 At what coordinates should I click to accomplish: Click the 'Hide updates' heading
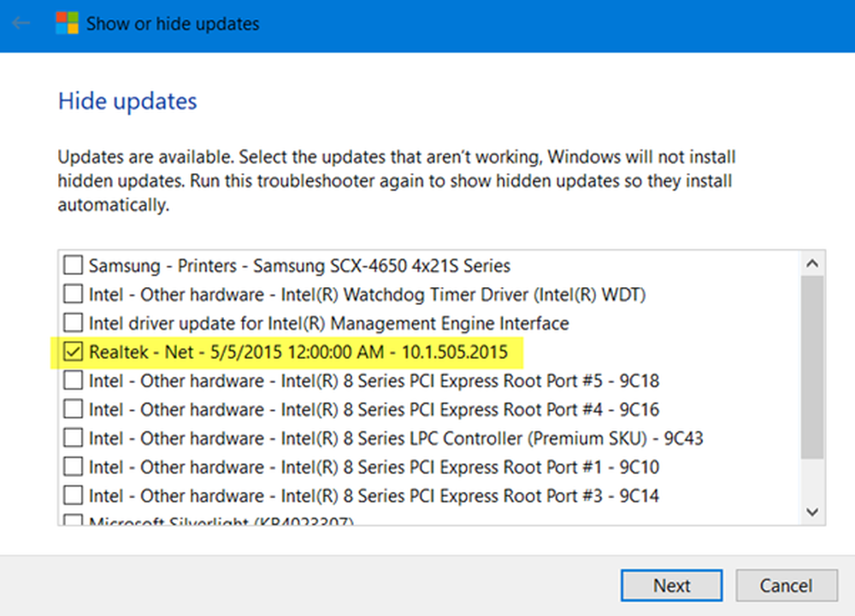point(127,102)
